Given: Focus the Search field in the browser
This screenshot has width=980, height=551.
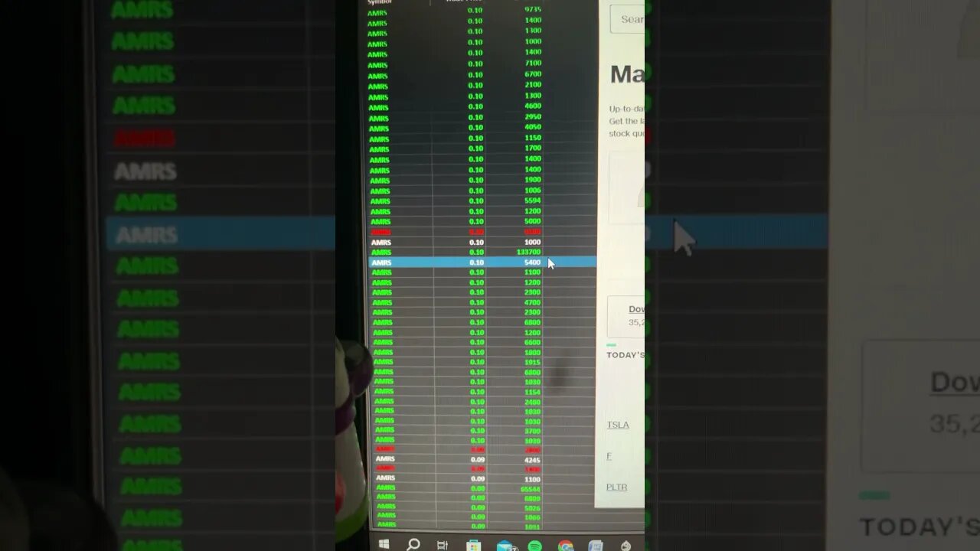Looking at the screenshot, I should click(627, 19).
